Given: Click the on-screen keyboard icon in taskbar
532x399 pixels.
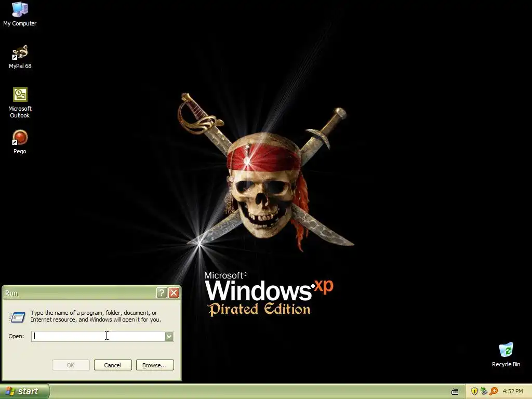Looking at the screenshot, I should coord(455,392).
